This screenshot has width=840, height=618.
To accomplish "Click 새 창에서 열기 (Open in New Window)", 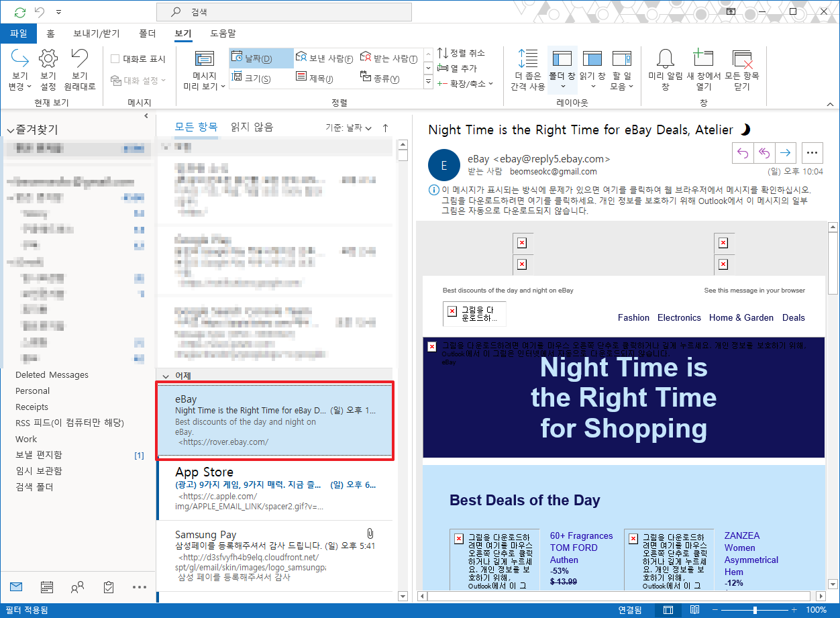I will (x=703, y=70).
